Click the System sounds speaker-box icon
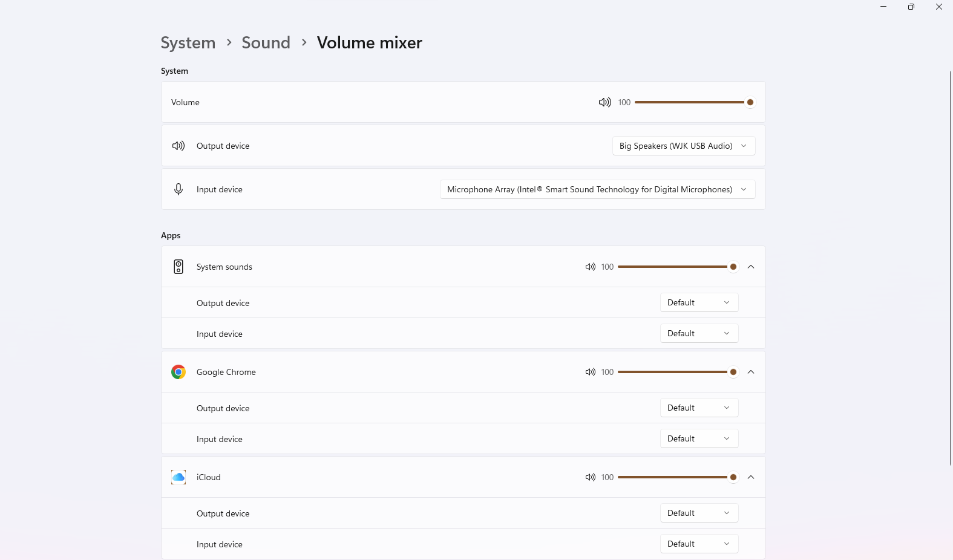953x560 pixels. click(x=178, y=267)
